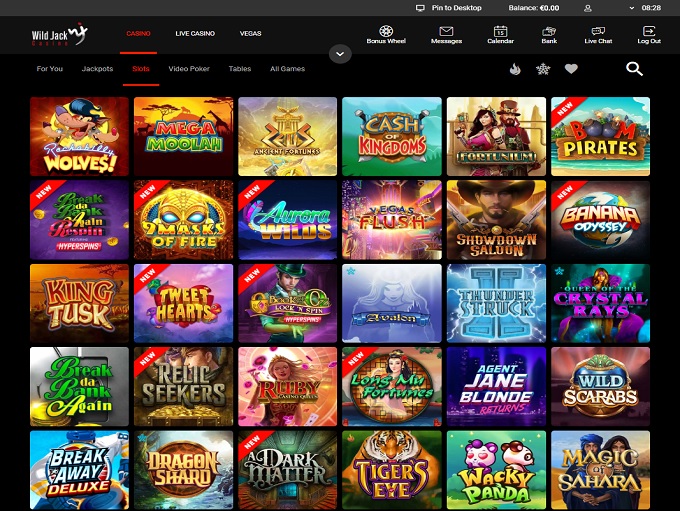Open the Bonus Wheel
680x511 pixels.
(x=386, y=35)
